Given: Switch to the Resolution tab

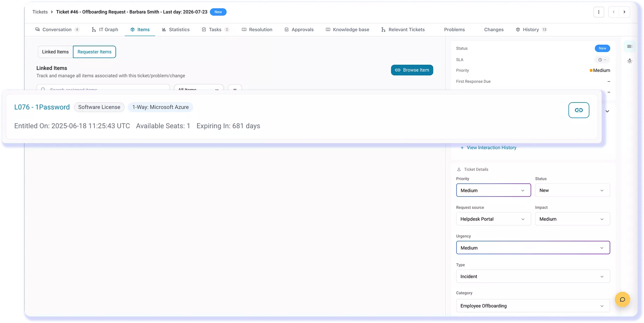Looking at the screenshot, I should pos(257,30).
